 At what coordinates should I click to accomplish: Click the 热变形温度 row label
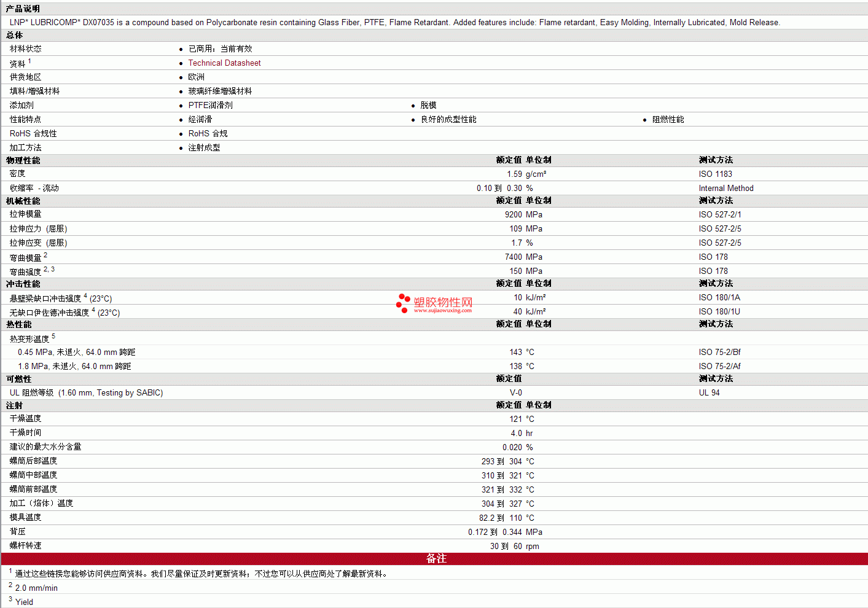tap(29, 339)
